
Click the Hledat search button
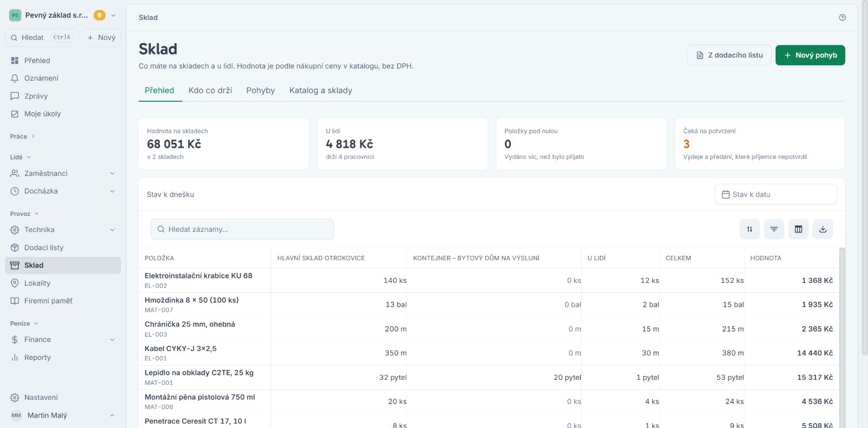(42, 38)
